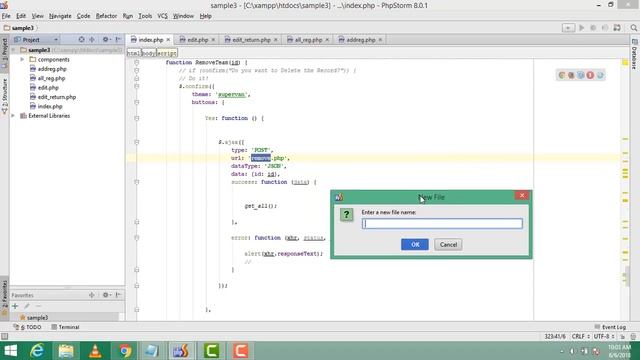Open the Structure tool window tab
640x360 pixels.
tap(4, 96)
